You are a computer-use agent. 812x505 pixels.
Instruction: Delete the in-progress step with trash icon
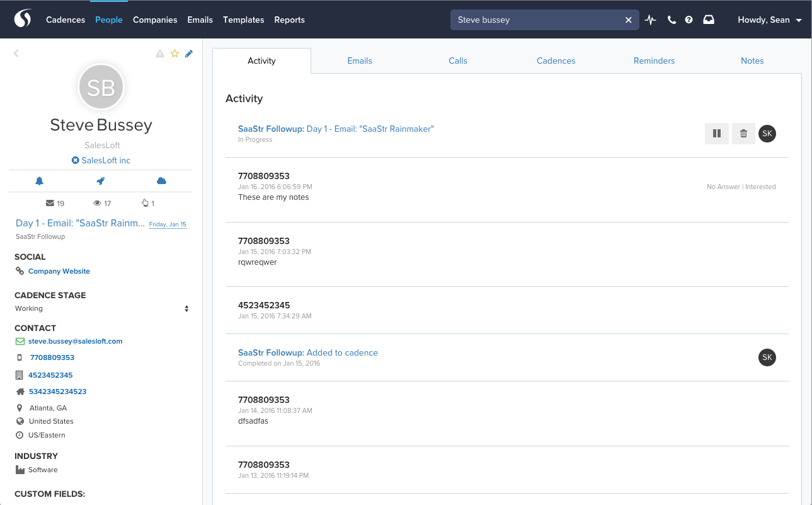click(743, 133)
